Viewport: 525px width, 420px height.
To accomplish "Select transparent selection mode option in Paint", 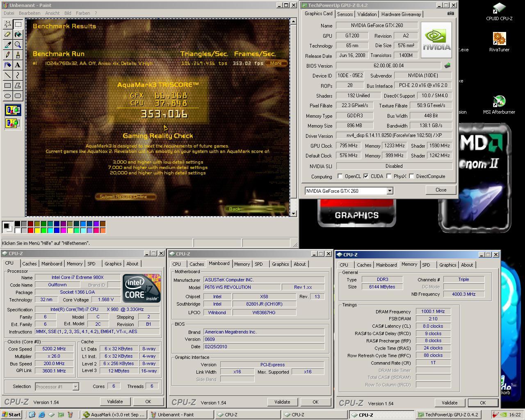I will [x=13, y=123].
